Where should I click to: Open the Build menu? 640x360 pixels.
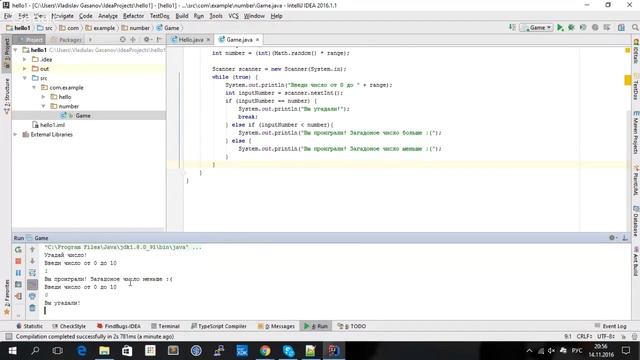[x=182, y=16]
